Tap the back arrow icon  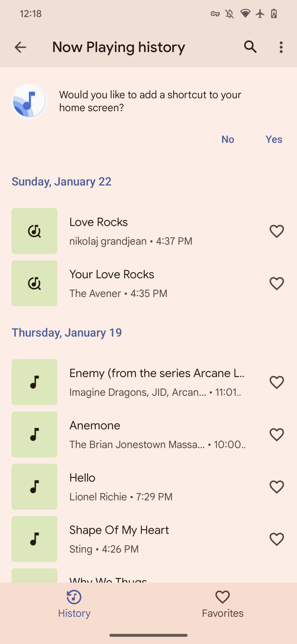tap(20, 47)
